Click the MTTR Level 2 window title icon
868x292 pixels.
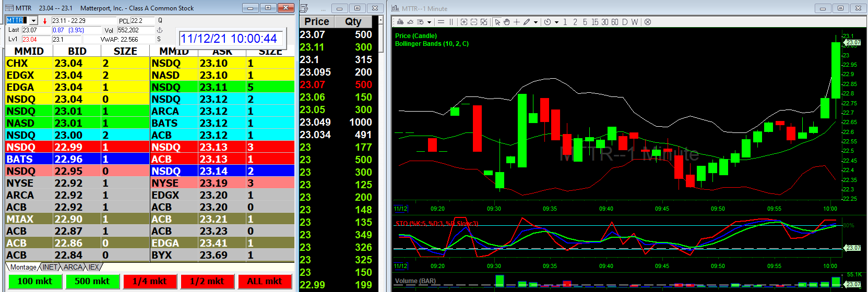[9, 8]
